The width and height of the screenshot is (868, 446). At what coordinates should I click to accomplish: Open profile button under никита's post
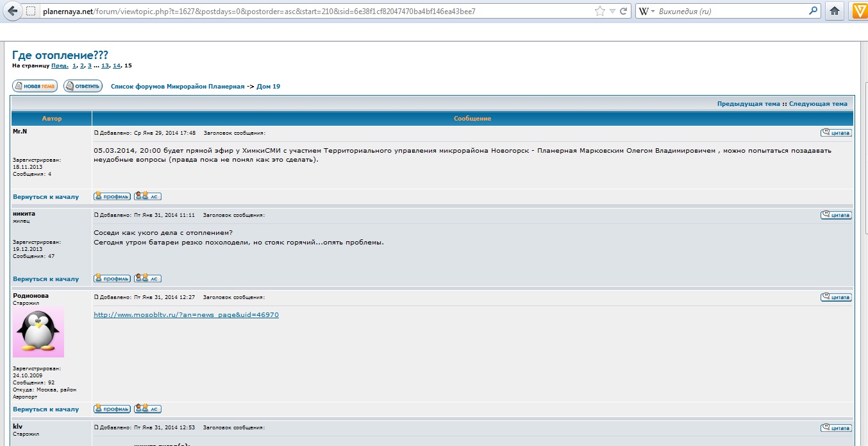[112, 279]
